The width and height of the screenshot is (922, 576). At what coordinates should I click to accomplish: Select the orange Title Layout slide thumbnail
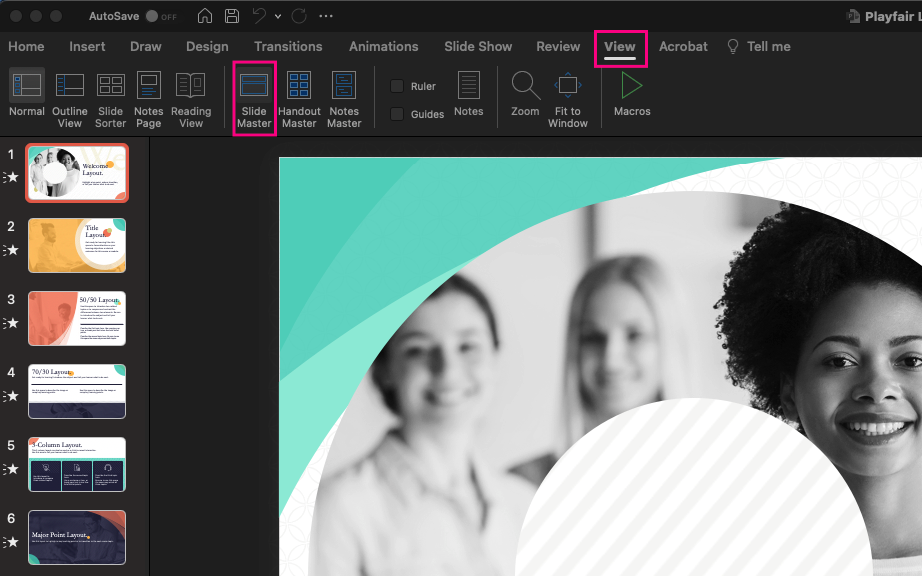[x=77, y=245]
